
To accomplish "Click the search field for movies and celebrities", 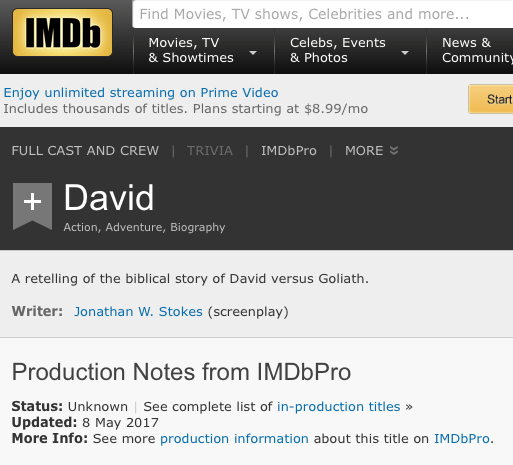I will click(323, 14).
